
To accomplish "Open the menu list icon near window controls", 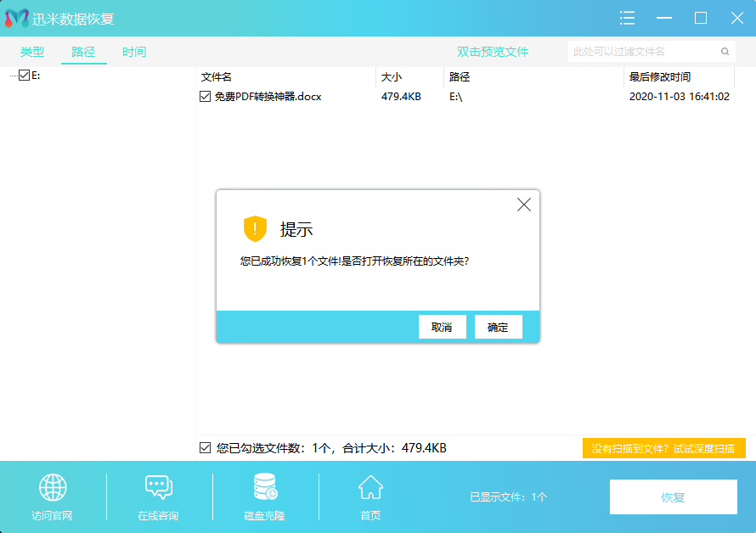I will click(x=627, y=18).
